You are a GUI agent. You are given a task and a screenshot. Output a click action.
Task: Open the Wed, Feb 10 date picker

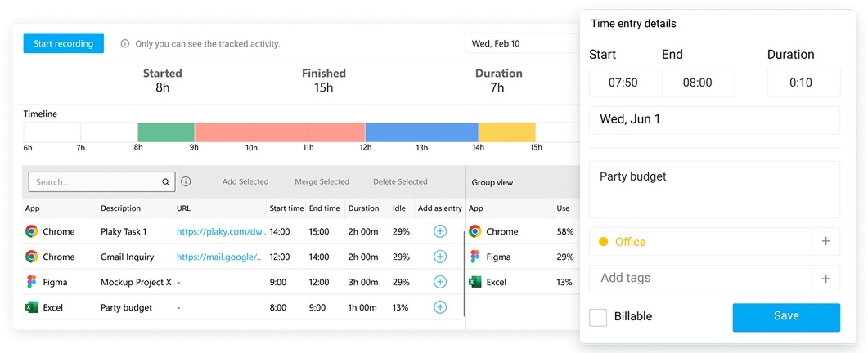pyautogui.click(x=520, y=43)
